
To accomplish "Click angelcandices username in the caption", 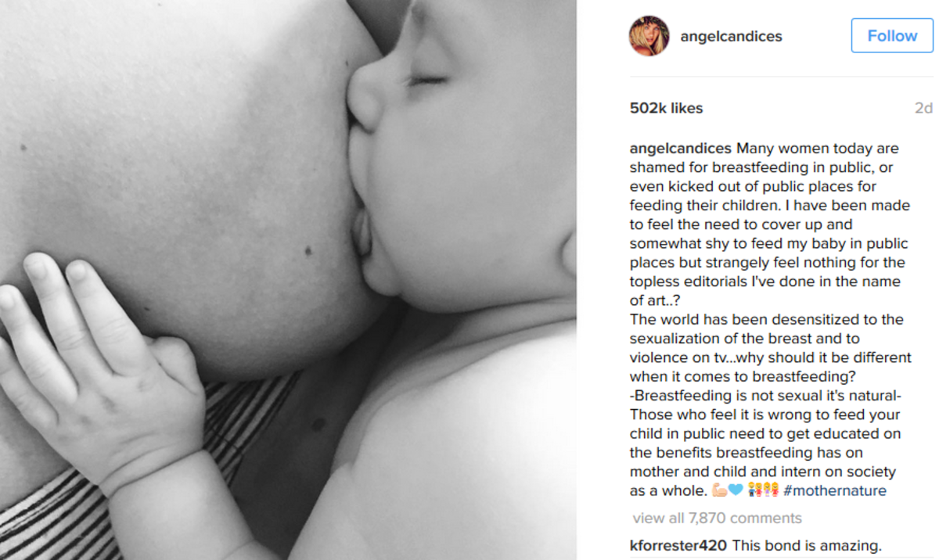I will click(x=681, y=149).
